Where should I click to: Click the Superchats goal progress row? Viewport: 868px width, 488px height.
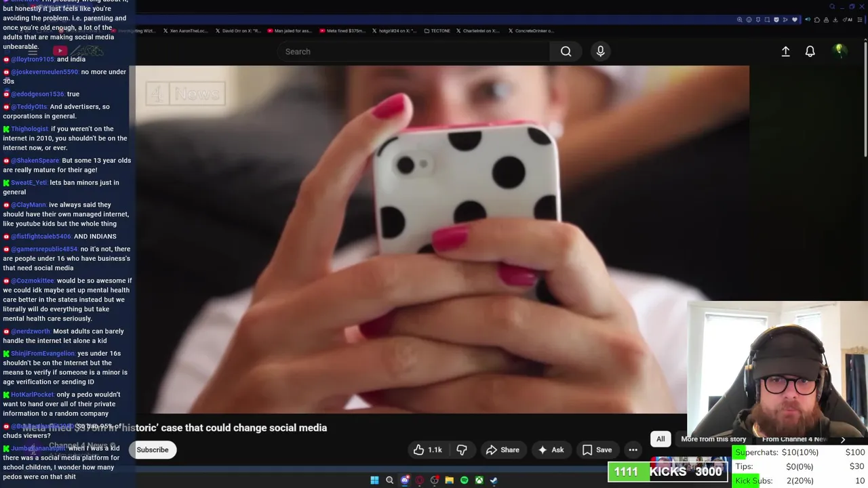click(800, 452)
